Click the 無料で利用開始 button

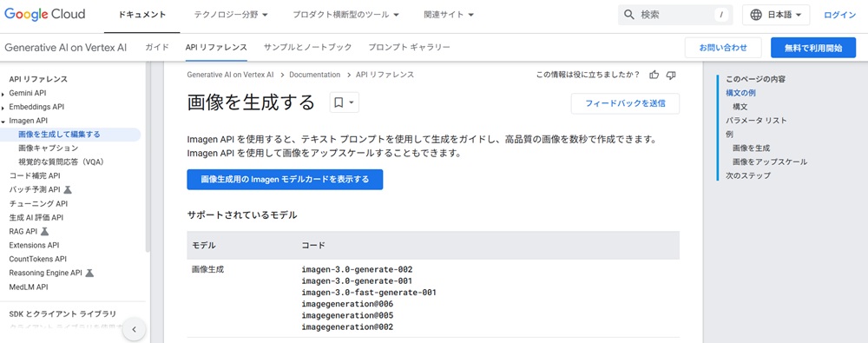813,48
